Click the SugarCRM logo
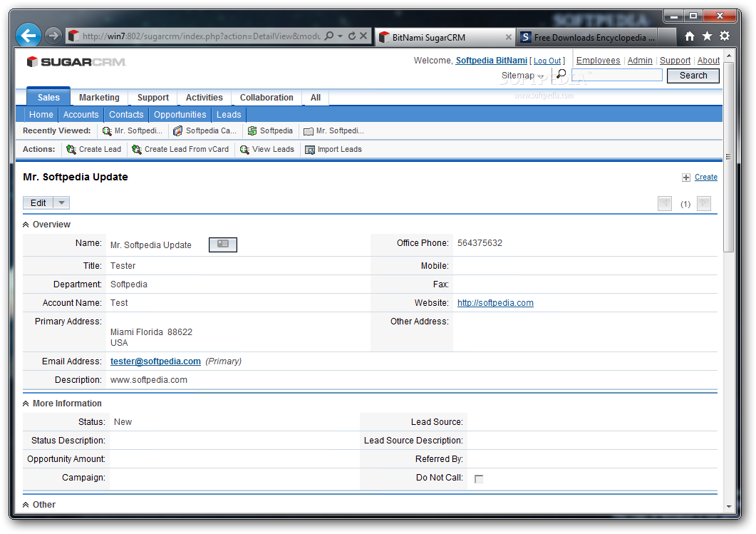Viewport: 756px width, 534px height. [x=76, y=62]
